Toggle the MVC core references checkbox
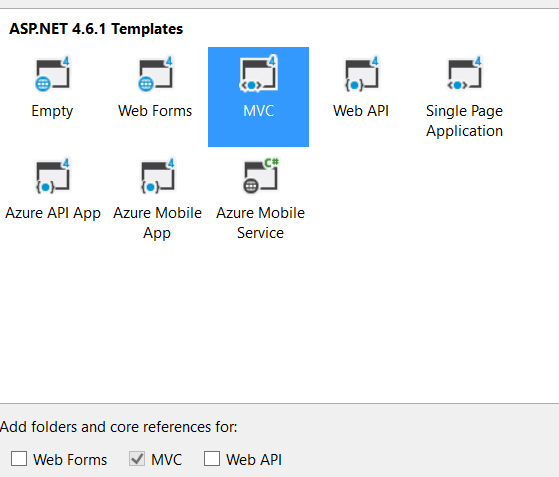Screen dimensions: 559x477 137,458
